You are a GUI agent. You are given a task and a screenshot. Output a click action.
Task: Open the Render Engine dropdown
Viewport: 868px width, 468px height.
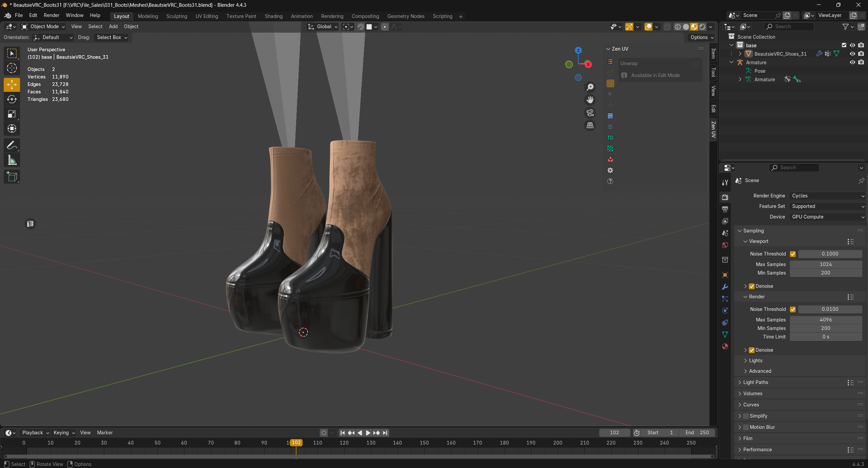click(x=827, y=196)
